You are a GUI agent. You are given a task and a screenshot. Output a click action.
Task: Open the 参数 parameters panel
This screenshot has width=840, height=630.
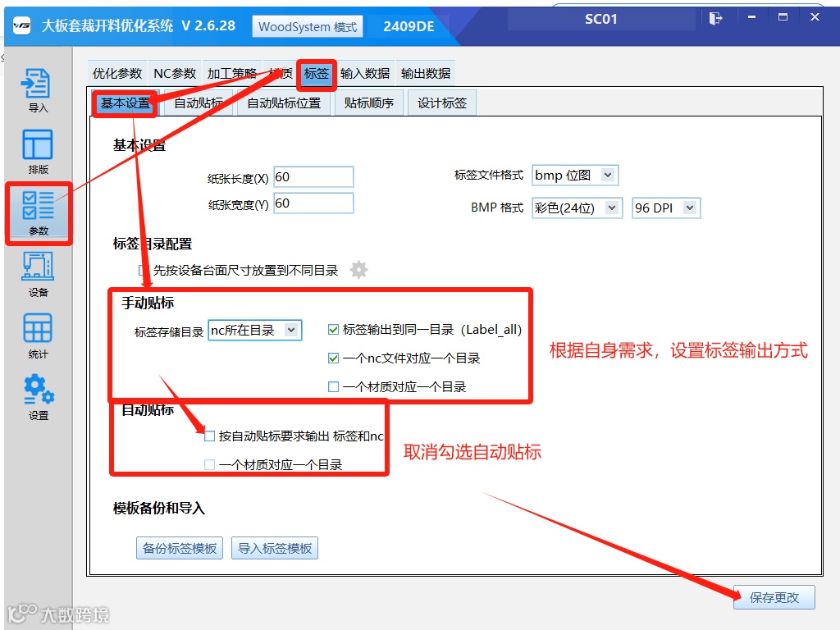(39, 213)
